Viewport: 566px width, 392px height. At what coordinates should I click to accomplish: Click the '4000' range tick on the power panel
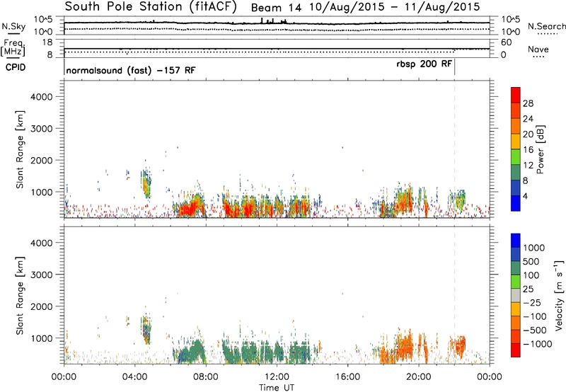pos(42,97)
